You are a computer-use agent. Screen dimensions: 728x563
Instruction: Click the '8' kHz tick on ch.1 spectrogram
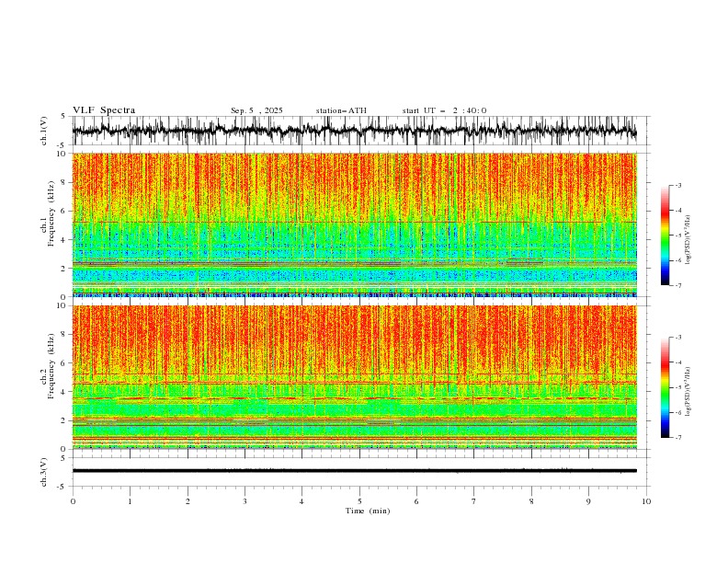pyautogui.click(x=64, y=182)
